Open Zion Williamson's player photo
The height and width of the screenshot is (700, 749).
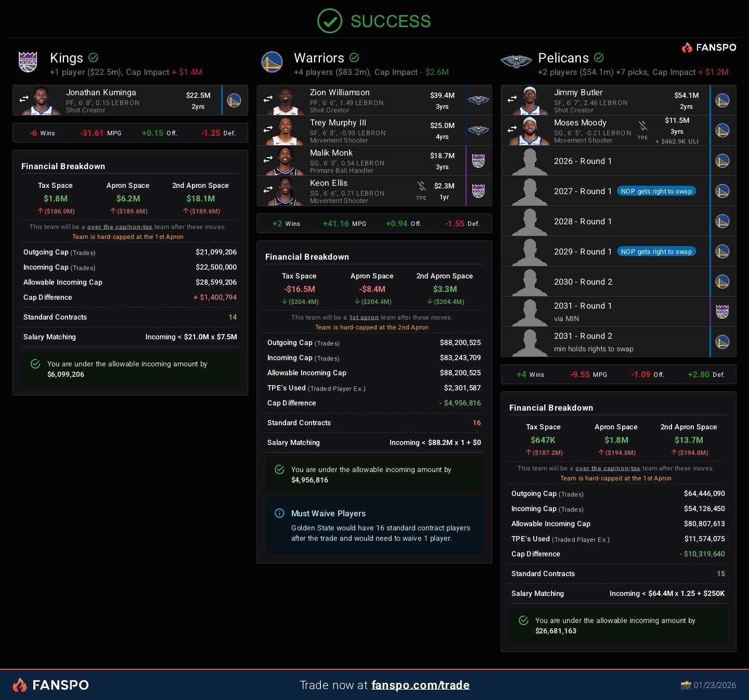click(x=286, y=100)
